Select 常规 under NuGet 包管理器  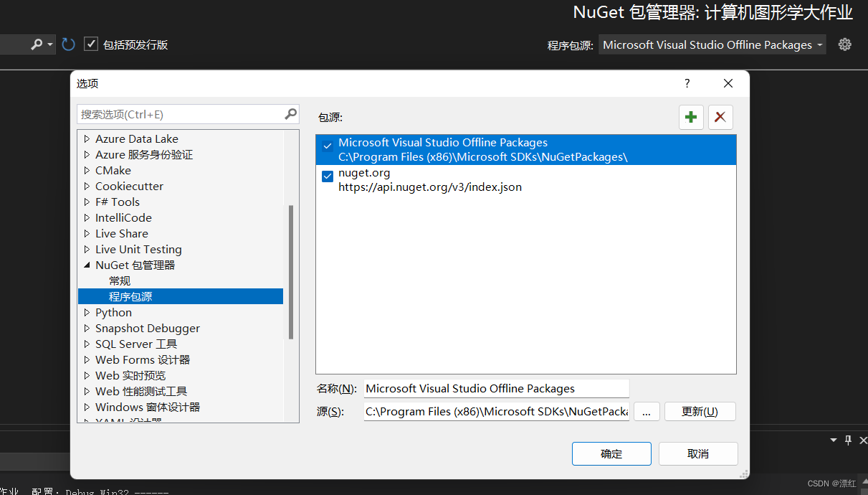point(120,280)
